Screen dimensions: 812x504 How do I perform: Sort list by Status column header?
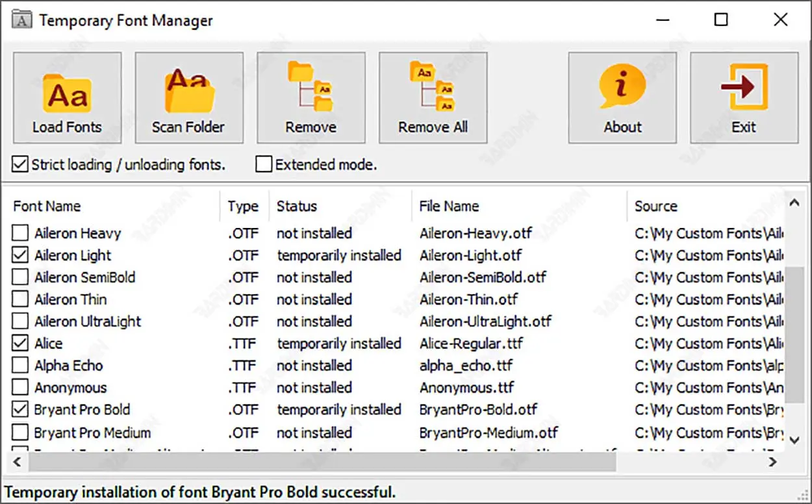coord(297,207)
